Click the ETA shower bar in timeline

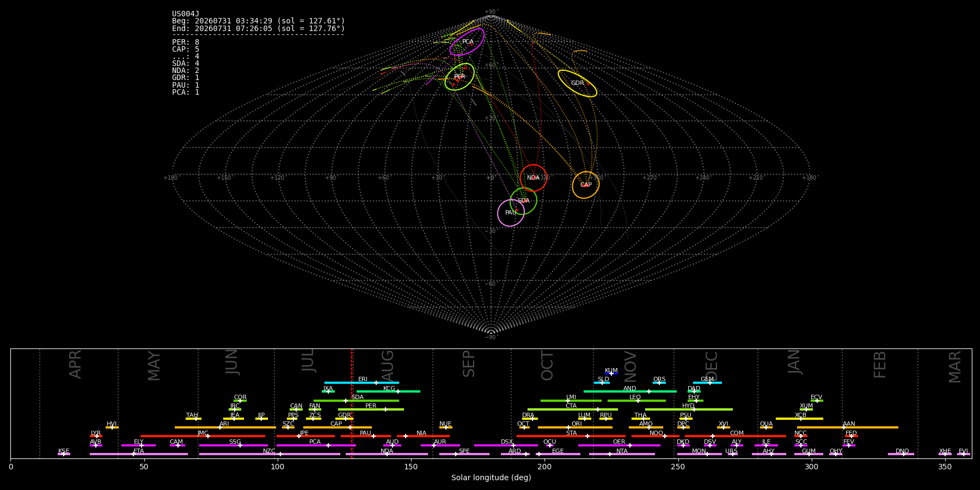pyautogui.click(x=139, y=454)
